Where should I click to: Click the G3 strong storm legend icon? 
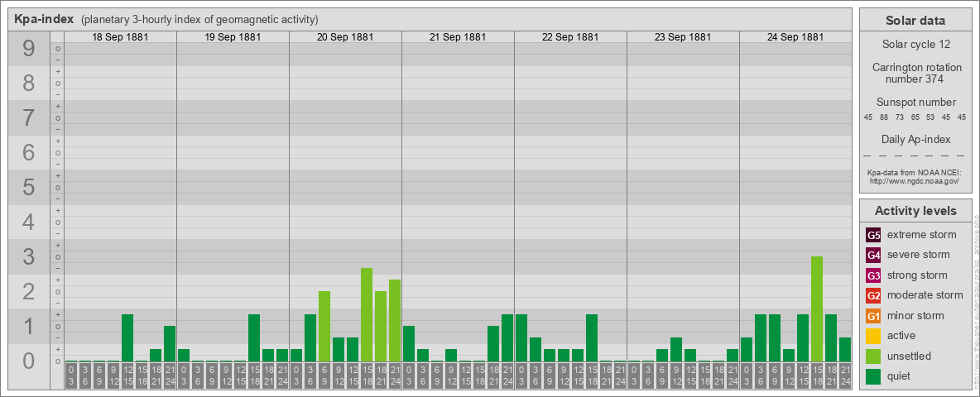pos(873,275)
